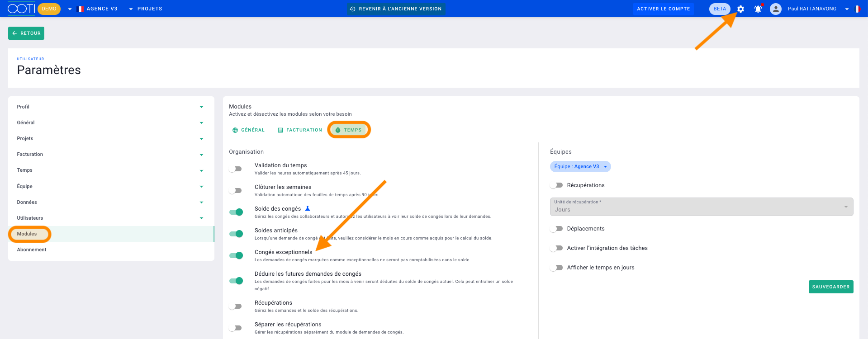Open the settings gear icon
This screenshot has width=868, height=339.
click(740, 9)
